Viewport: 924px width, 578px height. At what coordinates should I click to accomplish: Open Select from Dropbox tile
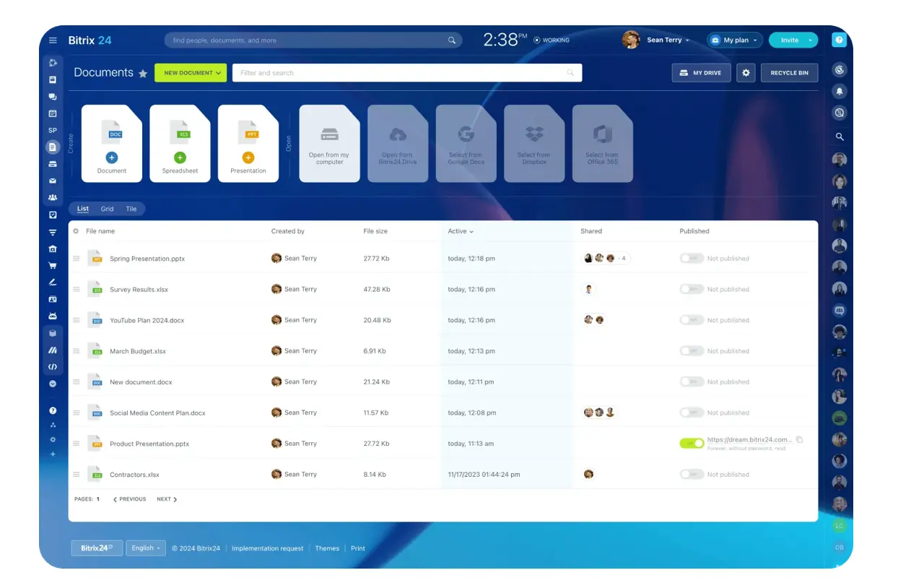point(534,142)
